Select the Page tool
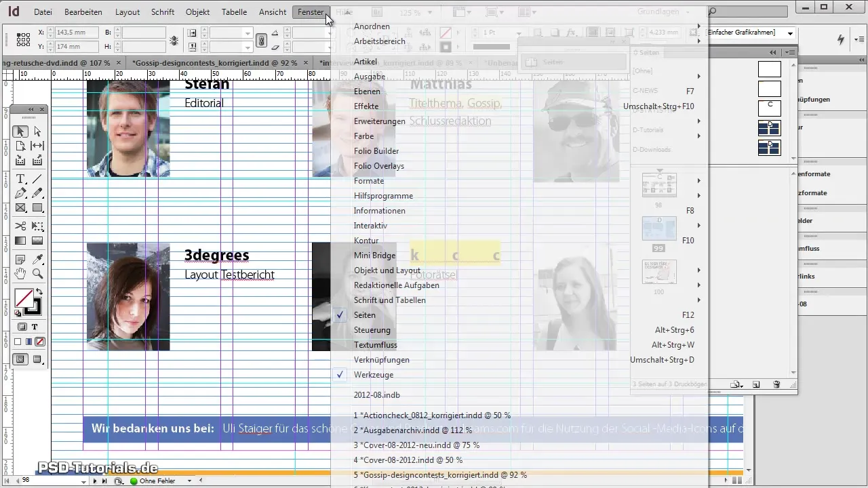The width and height of the screenshot is (868, 488). tap(20, 146)
